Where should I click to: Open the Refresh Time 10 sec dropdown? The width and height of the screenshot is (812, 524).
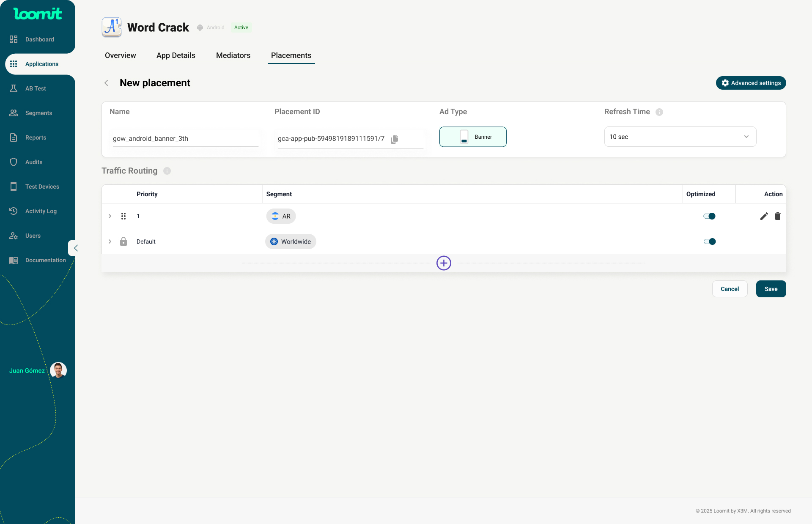[x=680, y=137]
